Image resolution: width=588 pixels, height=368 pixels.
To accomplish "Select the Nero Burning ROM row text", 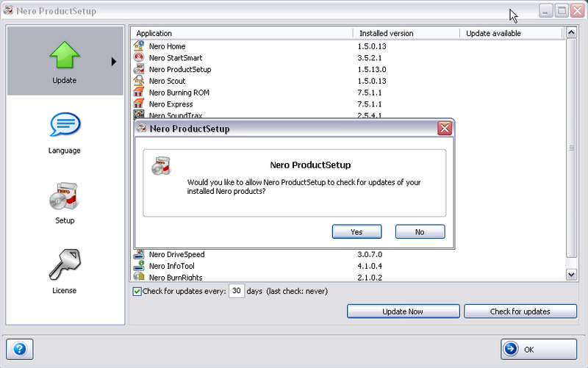I will (179, 93).
